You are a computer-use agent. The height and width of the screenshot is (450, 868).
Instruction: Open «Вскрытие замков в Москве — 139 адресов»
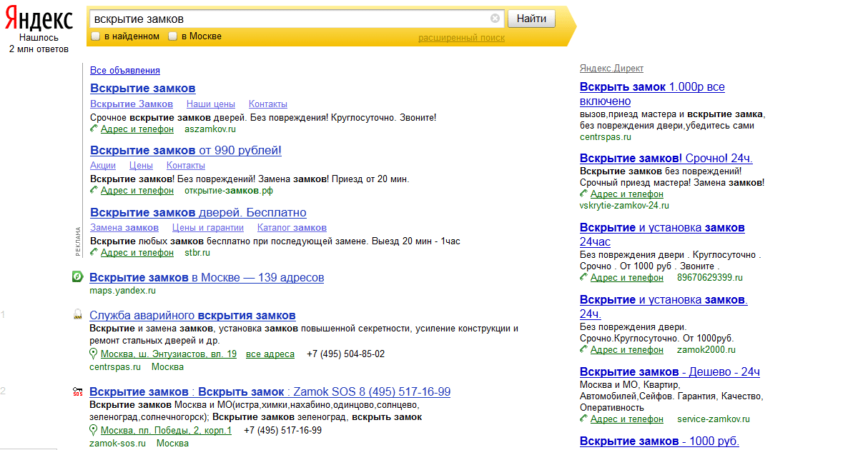click(x=207, y=277)
